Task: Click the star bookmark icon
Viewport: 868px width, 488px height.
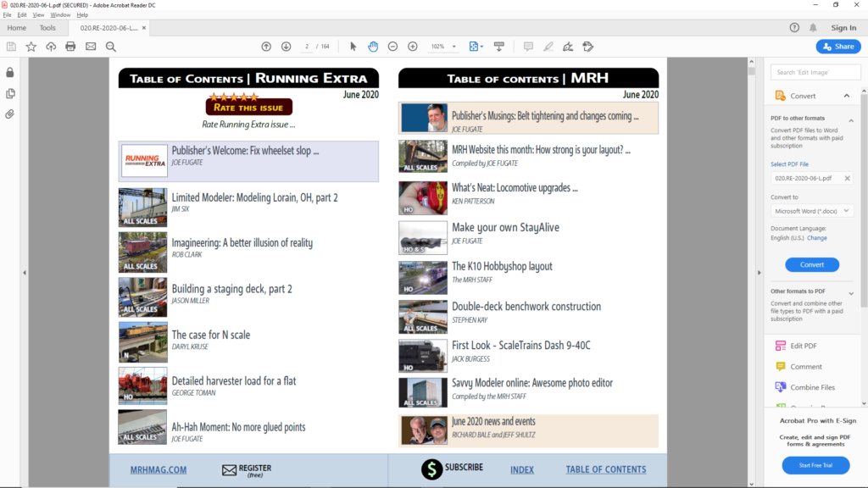Action: pos(31,47)
